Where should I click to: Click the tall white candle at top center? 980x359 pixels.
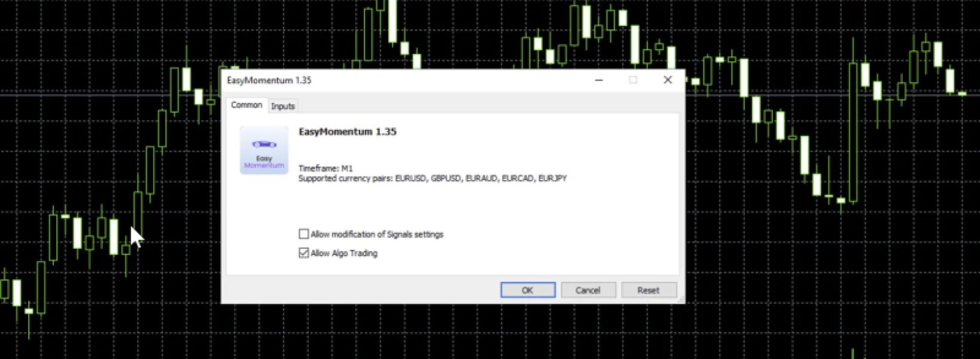(x=392, y=21)
